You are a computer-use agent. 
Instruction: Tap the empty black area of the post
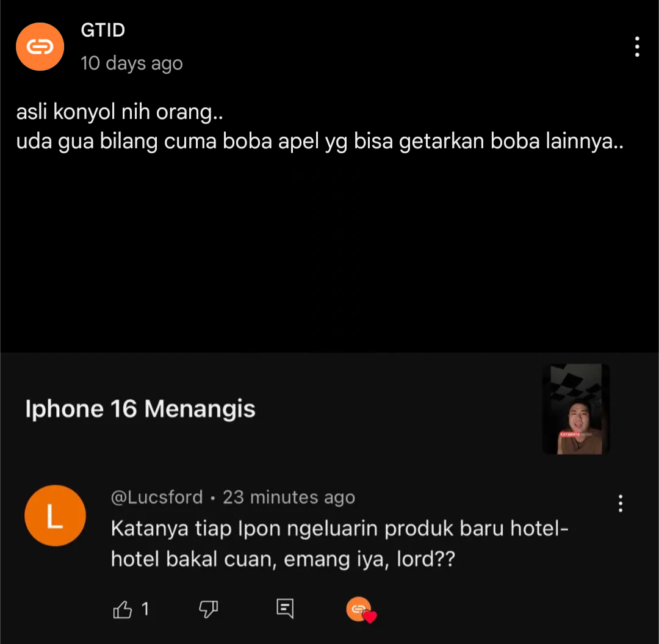pyautogui.click(x=329, y=252)
